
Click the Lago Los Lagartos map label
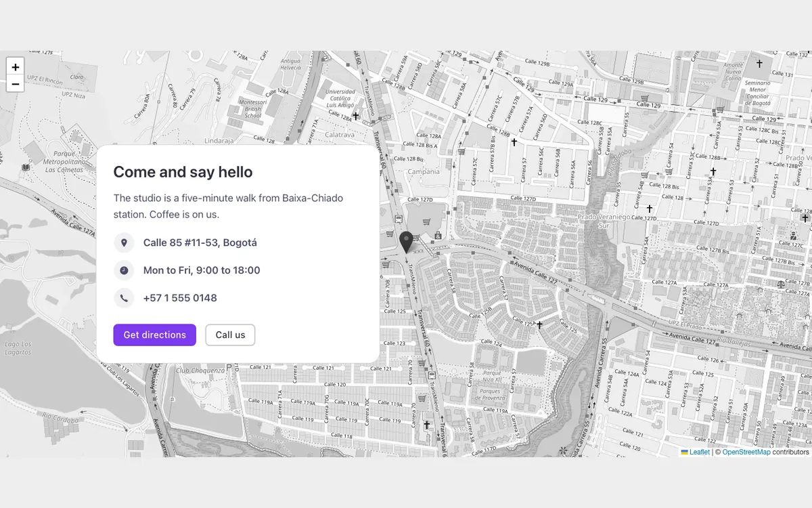click(x=18, y=348)
